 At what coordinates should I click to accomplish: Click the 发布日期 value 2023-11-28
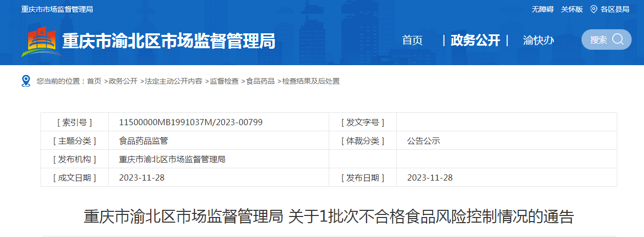coord(430,177)
